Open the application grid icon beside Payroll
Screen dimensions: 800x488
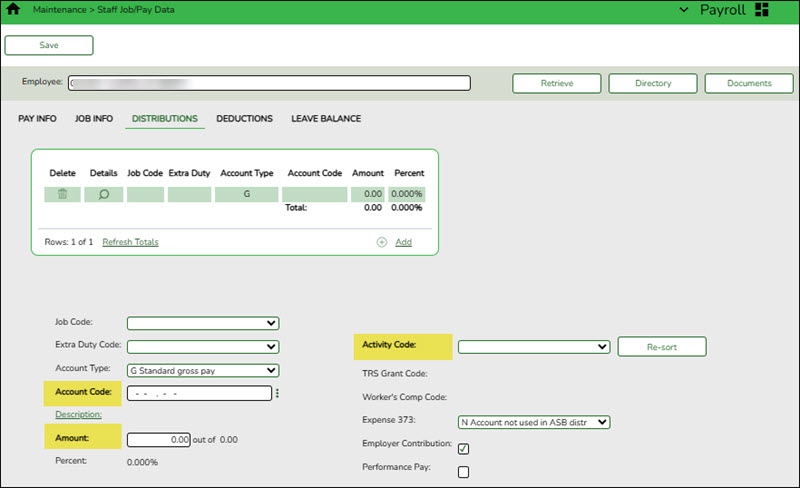[762, 10]
